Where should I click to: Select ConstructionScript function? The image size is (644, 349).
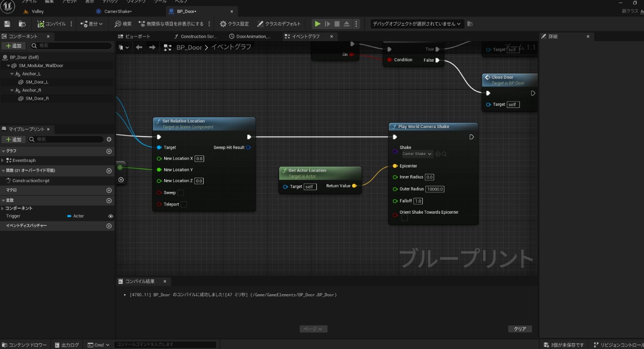pos(31,181)
